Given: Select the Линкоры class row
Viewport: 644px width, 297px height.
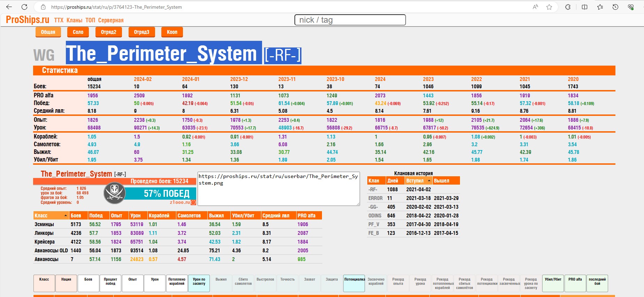Looking at the screenshot, I should 178,233.
